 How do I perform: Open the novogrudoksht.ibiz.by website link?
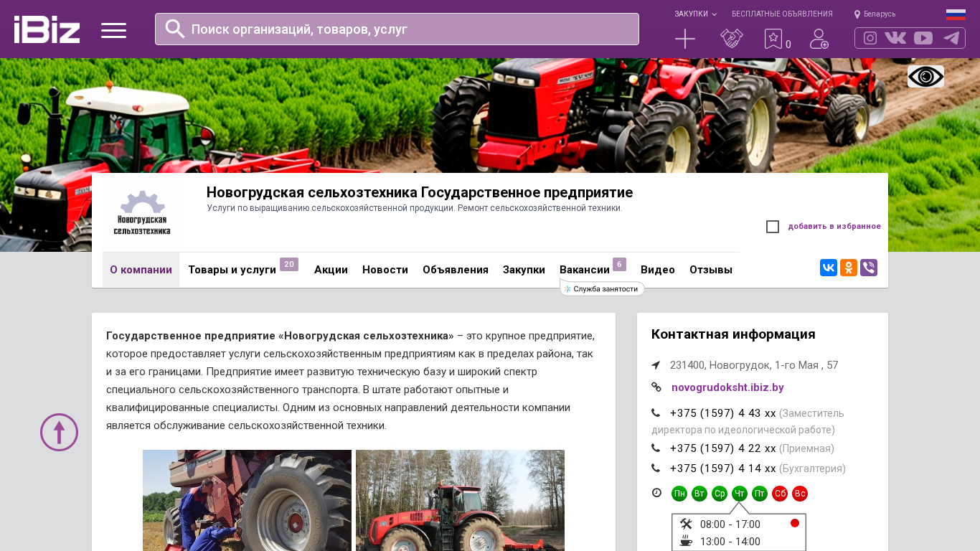click(x=727, y=387)
